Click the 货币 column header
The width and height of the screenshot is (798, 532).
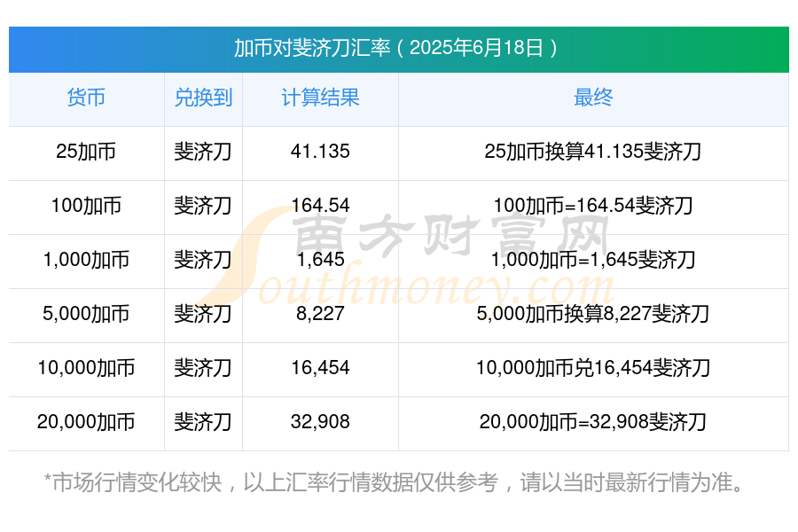86,98
